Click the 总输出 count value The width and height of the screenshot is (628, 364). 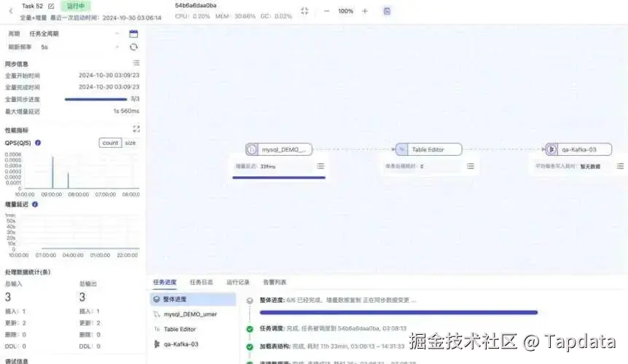tap(82, 297)
